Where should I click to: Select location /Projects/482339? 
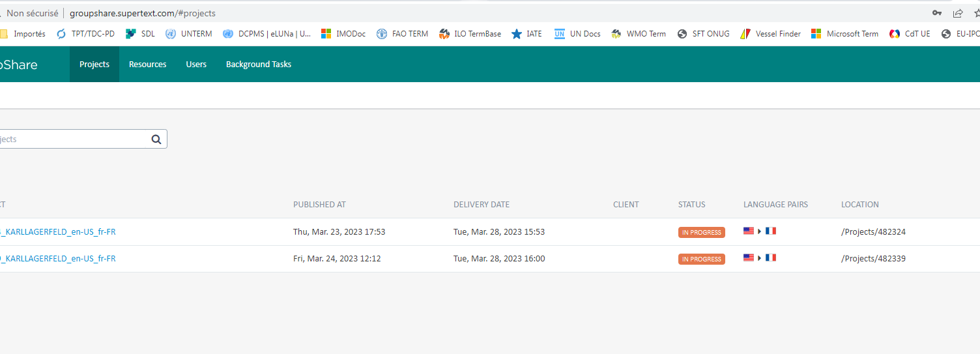[873, 259]
